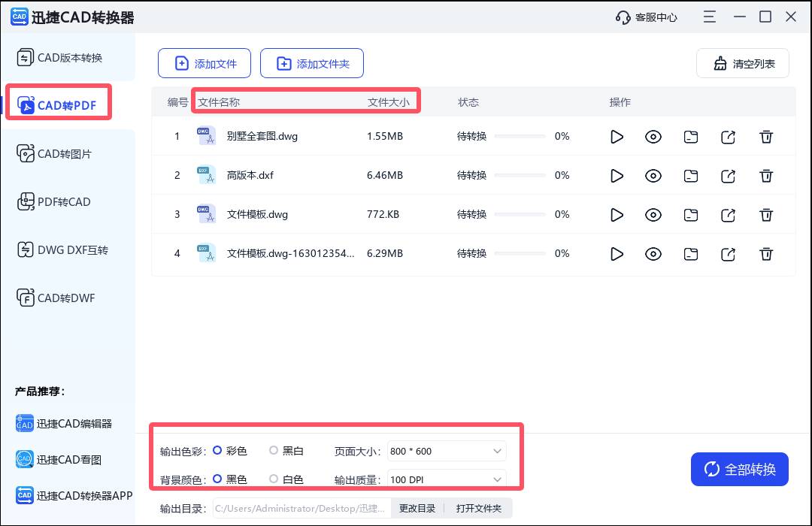Click the share/export icon for 别墅全套图.dwg

coord(728,137)
